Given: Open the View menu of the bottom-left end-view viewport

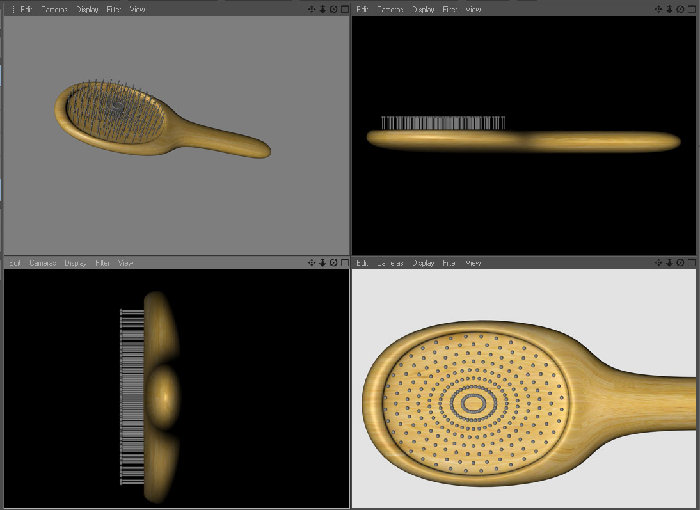Looking at the screenshot, I should [125, 263].
